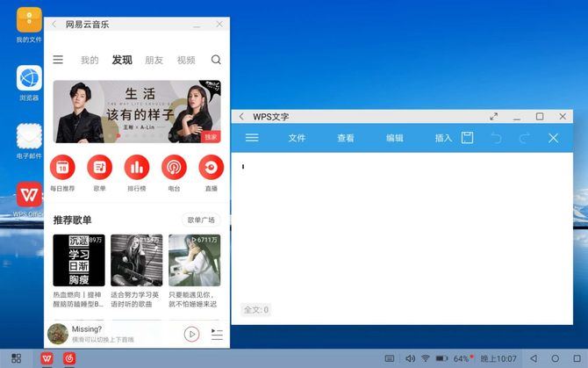Open the 生活该有的样子 banner
The image size is (588, 368).
(x=137, y=112)
